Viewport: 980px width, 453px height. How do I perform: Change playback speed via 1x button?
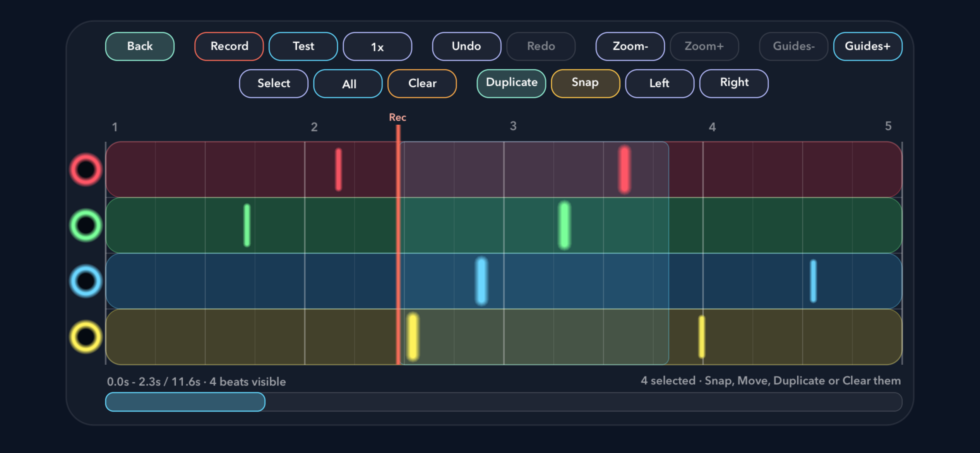pos(377,46)
